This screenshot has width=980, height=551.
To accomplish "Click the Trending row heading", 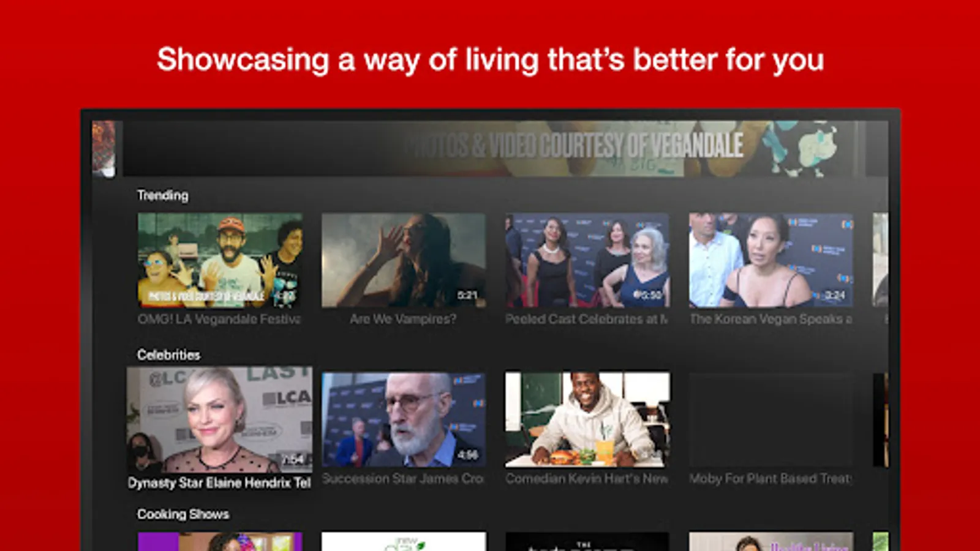I will click(x=163, y=195).
